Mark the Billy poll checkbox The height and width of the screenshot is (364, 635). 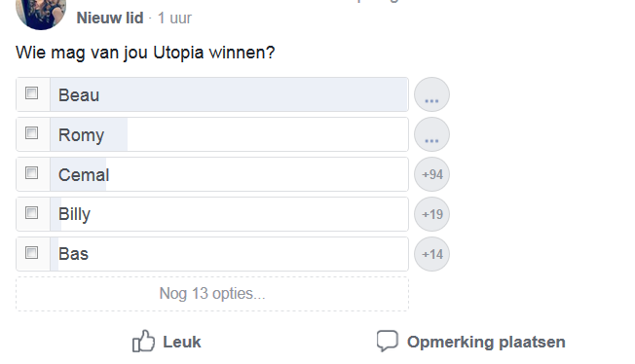point(31,212)
